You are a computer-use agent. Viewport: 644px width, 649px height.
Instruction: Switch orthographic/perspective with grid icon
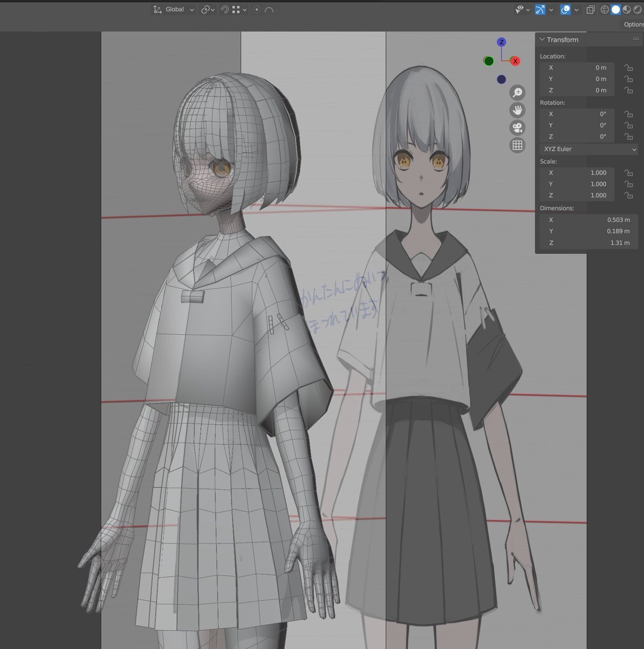click(x=517, y=145)
